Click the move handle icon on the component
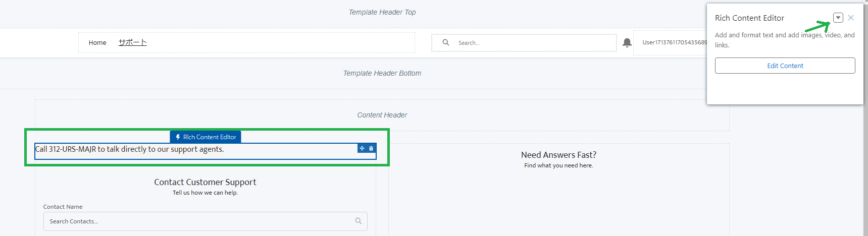The height and width of the screenshot is (236, 868). click(362, 148)
